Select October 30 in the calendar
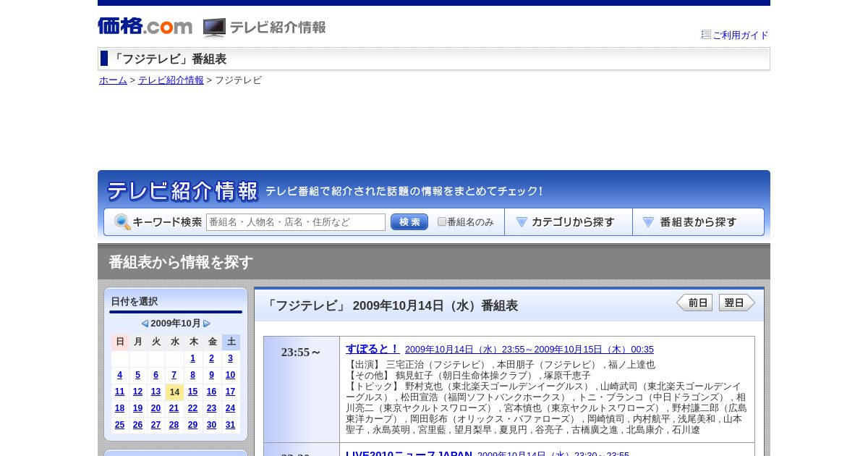The height and width of the screenshot is (456, 868). tap(211, 425)
